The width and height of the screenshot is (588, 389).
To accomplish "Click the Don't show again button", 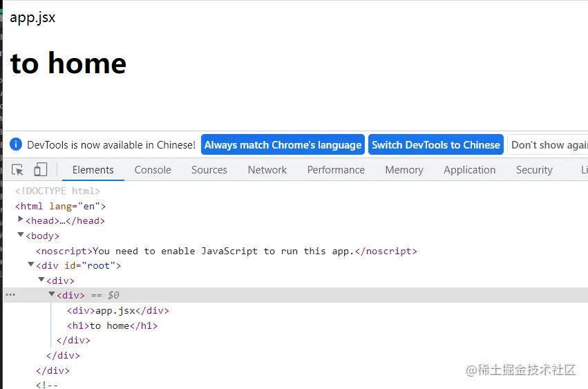I will point(548,145).
